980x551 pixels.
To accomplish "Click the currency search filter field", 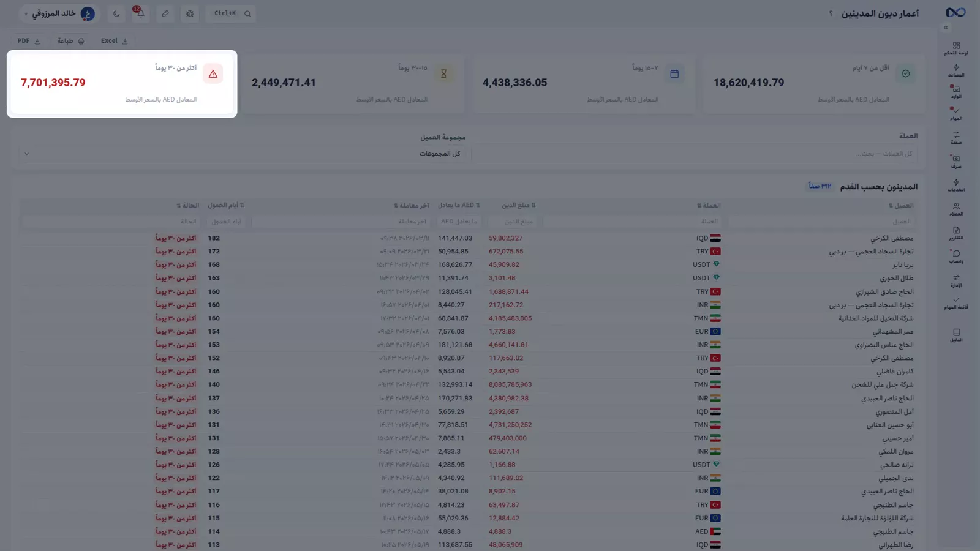I will point(695,154).
